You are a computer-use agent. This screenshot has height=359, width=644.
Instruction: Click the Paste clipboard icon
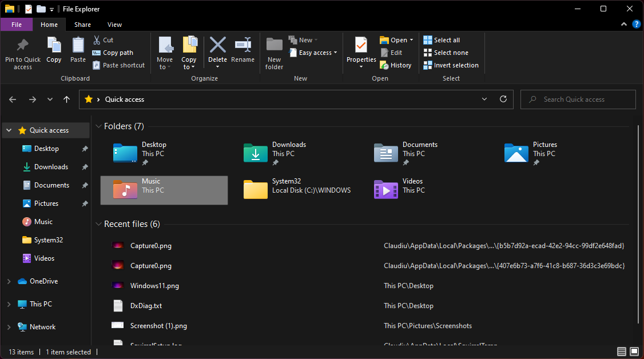[x=78, y=45]
